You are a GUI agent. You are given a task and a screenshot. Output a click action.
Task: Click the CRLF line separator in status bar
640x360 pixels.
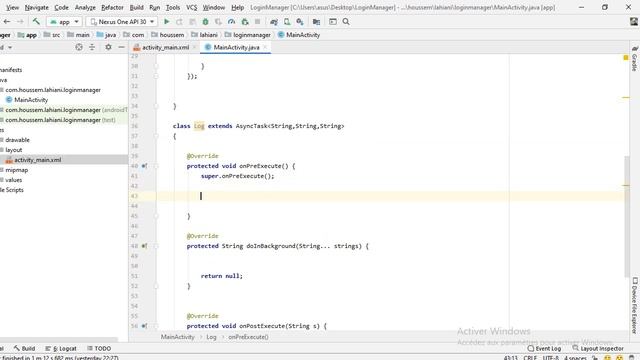point(530,358)
